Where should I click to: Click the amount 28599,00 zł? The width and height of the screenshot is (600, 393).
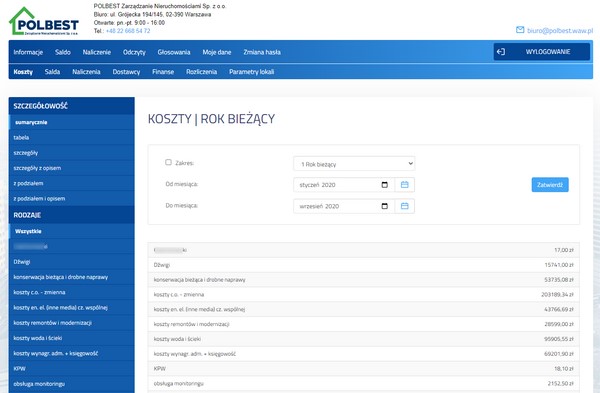559,324
